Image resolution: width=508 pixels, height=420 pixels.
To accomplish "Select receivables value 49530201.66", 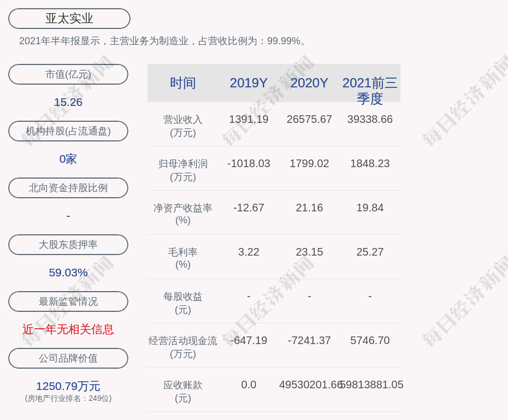I will tap(310, 384).
